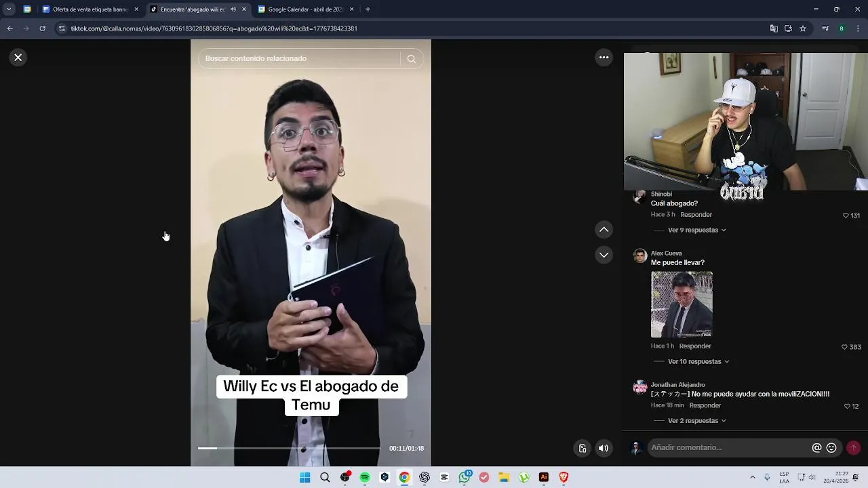Screen dimensions: 868x488
Task: Open ChatGPT app from taskbar
Action: pos(425,477)
